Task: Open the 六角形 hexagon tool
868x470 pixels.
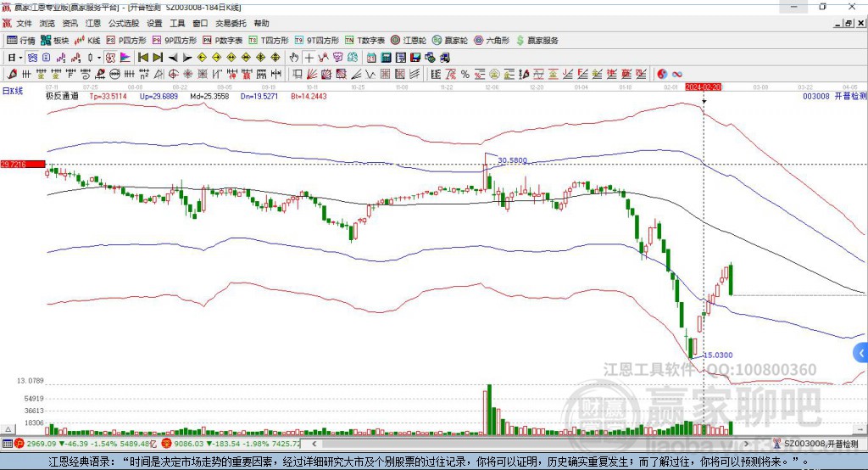Action: (x=492, y=41)
